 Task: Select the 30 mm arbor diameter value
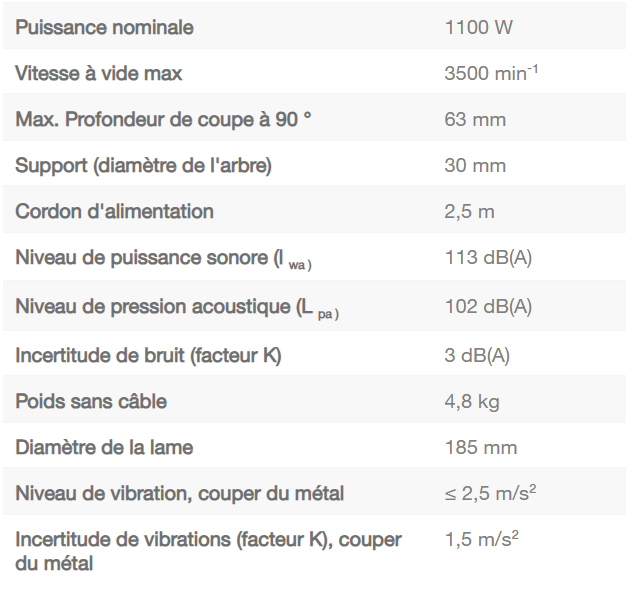475,166
